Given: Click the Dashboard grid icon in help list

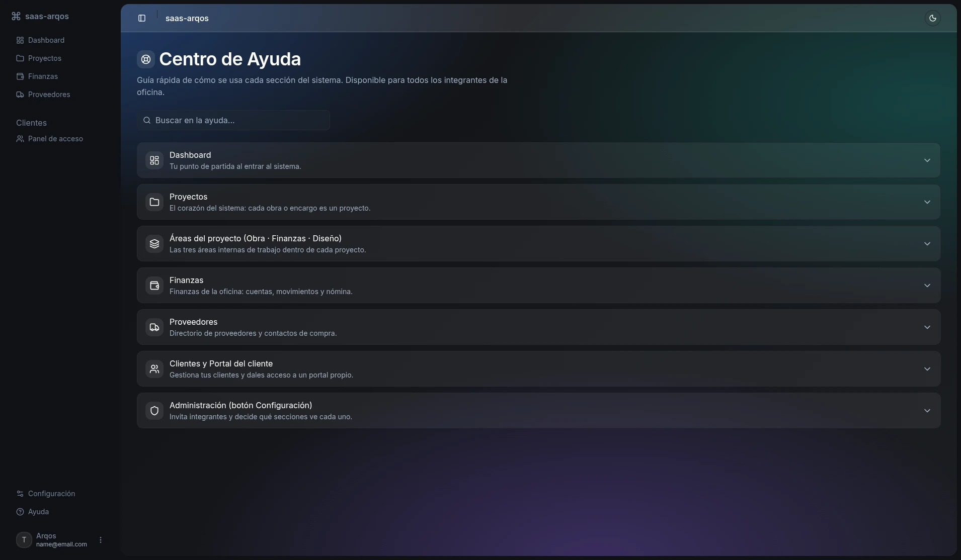Looking at the screenshot, I should tap(154, 160).
